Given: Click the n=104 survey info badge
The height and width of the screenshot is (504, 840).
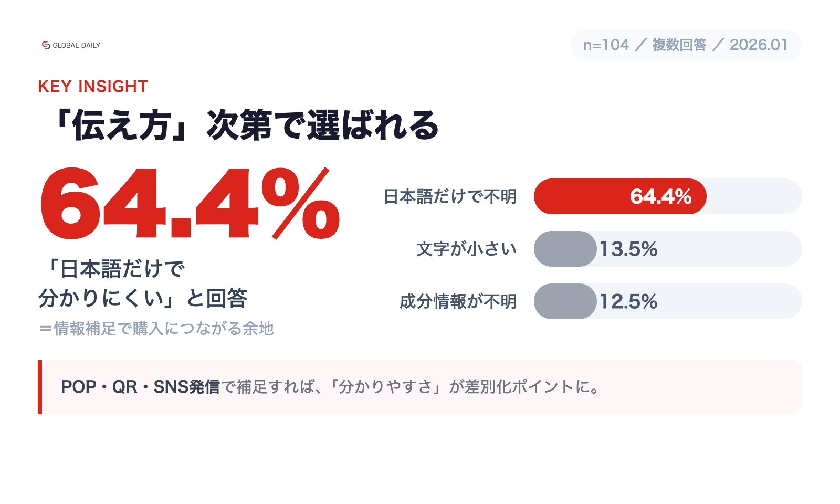Looking at the screenshot, I should point(686,45).
